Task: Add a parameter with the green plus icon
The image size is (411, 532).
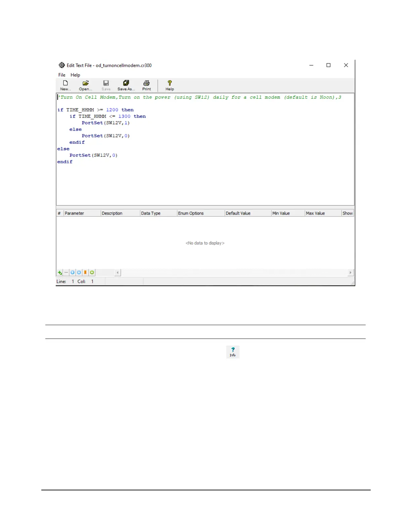Action: 60,273
